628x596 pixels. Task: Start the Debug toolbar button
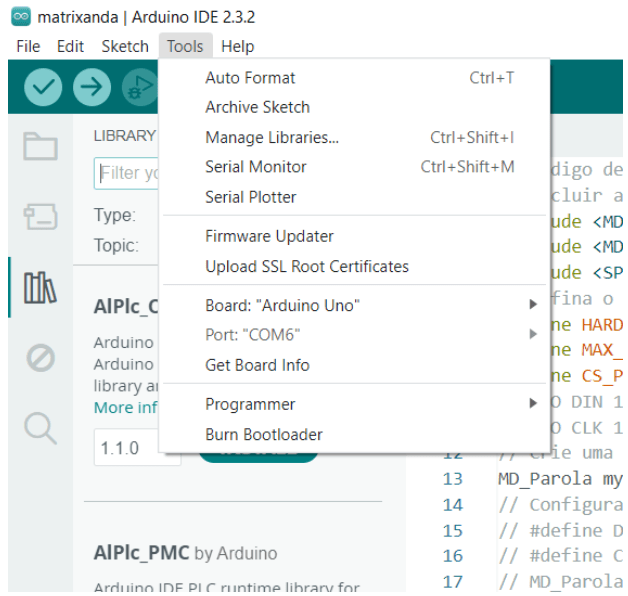140,87
